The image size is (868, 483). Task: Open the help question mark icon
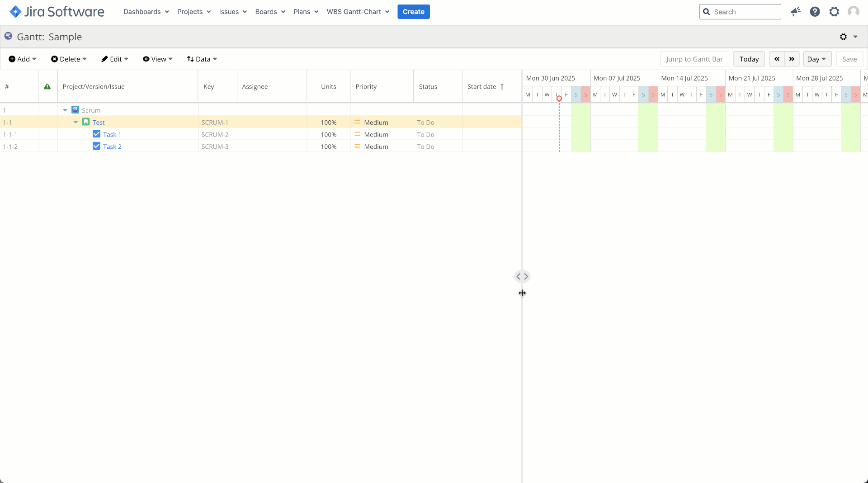click(x=815, y=12)
